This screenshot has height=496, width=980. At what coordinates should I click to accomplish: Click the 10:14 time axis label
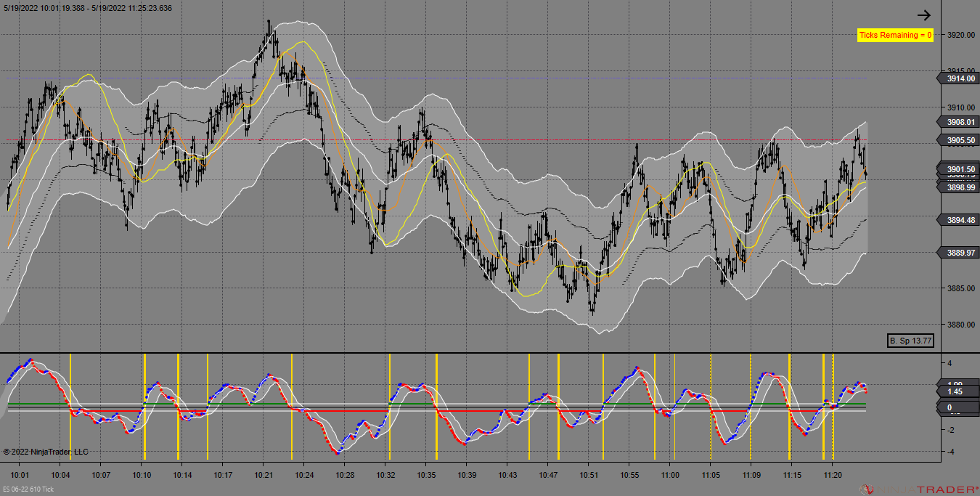point(182,475)
